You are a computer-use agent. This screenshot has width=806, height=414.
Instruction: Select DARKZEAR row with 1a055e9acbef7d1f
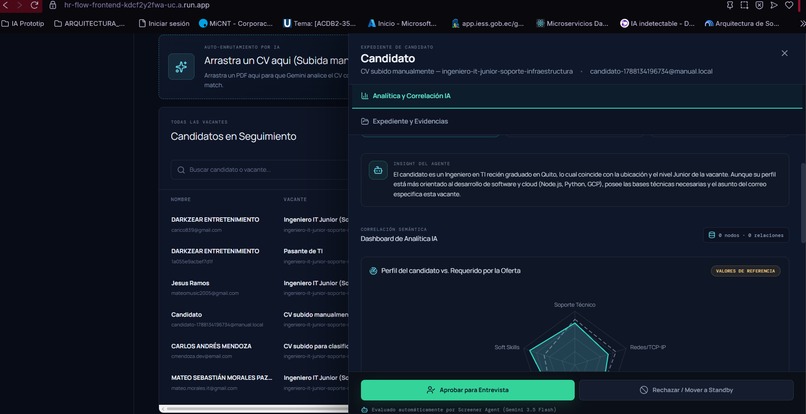tap(254, 256)
